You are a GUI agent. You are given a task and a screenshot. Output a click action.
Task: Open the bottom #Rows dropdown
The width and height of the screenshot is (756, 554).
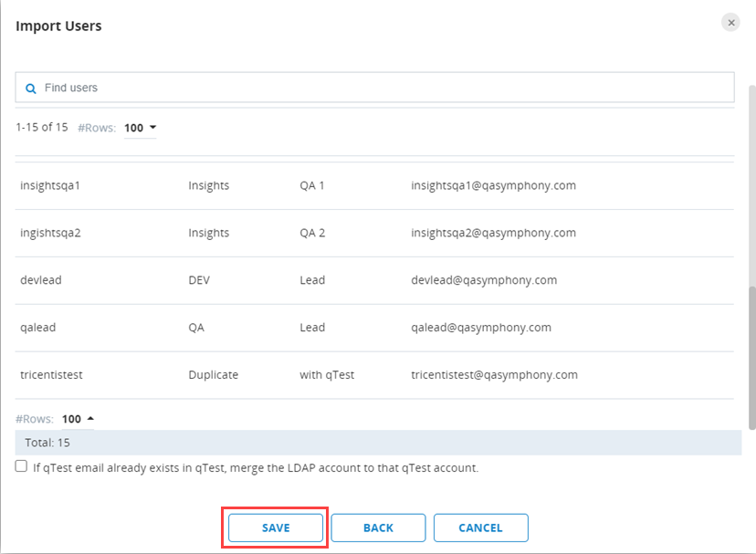coord(79,419)
